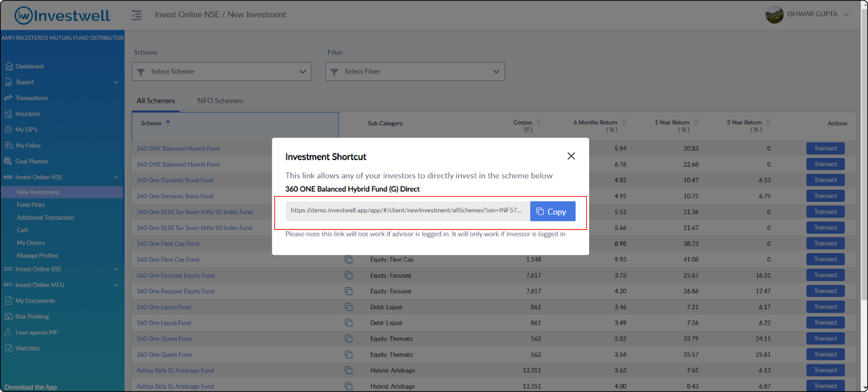The width and height of the screenshot is (868, 392).
Task: Sort by Corpus column arrows
Action: point(539,123)
